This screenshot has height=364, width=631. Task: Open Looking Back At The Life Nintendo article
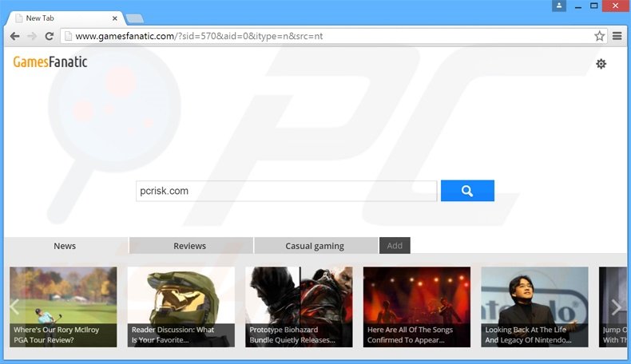pyautogui.click(x=534, y=307)
